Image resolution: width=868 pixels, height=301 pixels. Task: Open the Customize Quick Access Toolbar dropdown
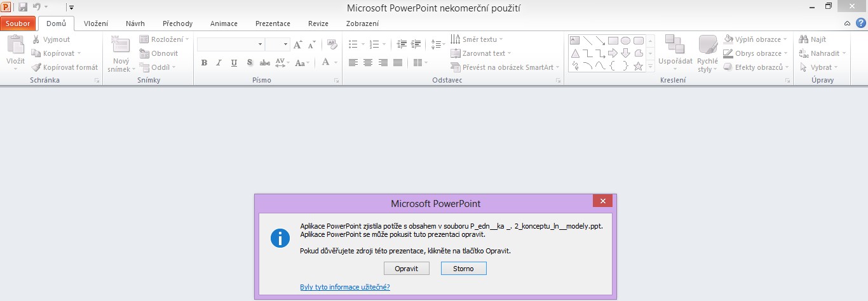(71, 7)
